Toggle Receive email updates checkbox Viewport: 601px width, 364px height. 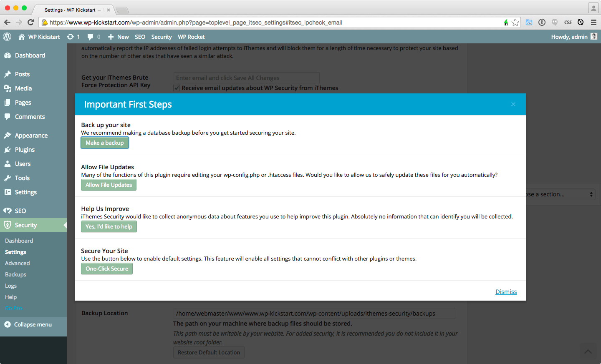177,88
